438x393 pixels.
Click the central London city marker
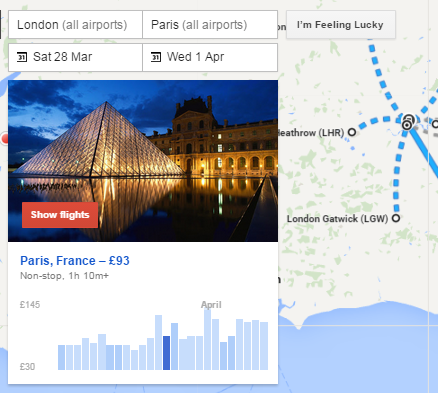(x=407, y=122)
